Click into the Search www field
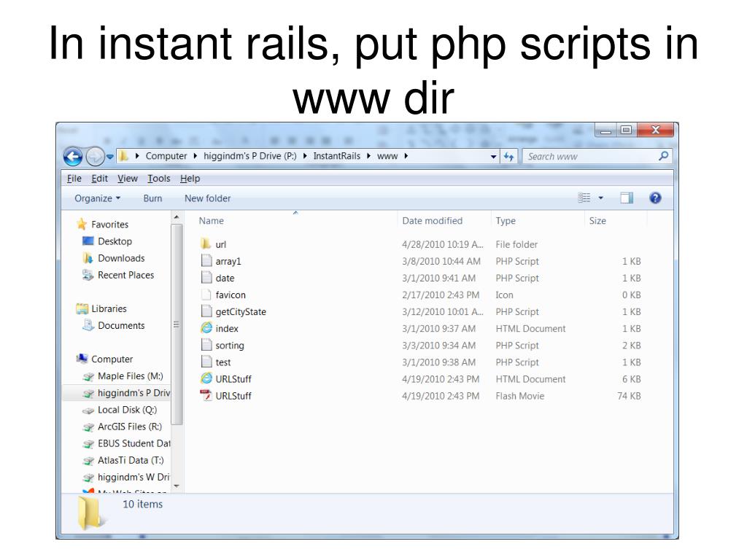The width and height of the screenshot is (747, 560). pyautogui.click(x=591, y=156)
